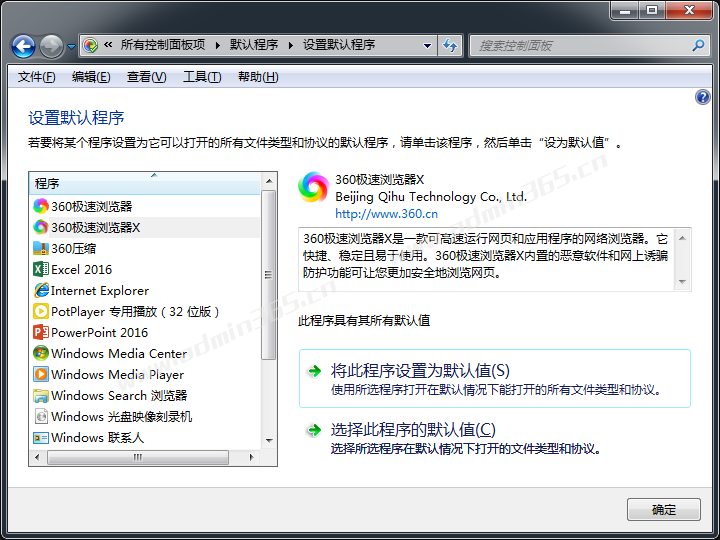Click description box scroll up arrow
Image resolution: width=720 pixels, height=540 pixels.
(682, 238)
